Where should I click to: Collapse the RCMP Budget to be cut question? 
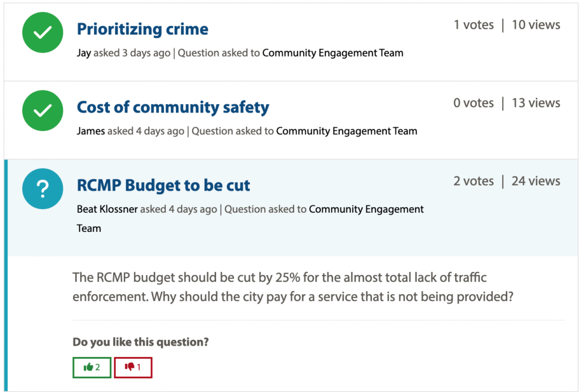point(163,186)
